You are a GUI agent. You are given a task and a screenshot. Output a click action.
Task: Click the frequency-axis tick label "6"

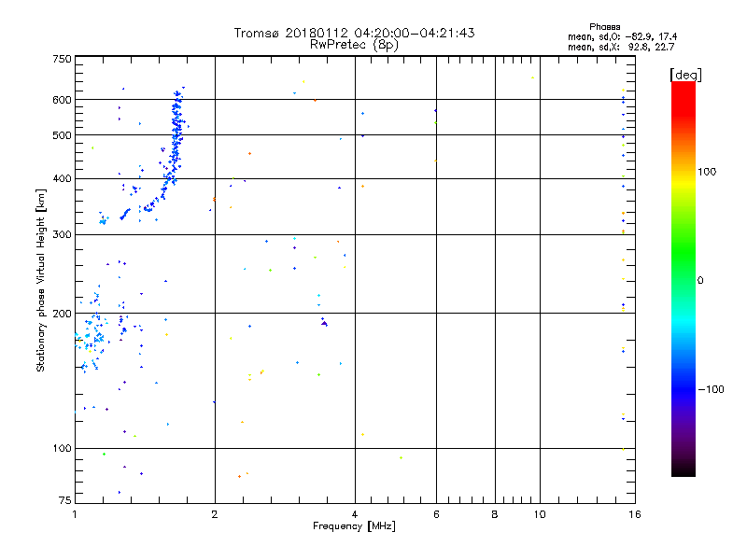tap(436, 514)
